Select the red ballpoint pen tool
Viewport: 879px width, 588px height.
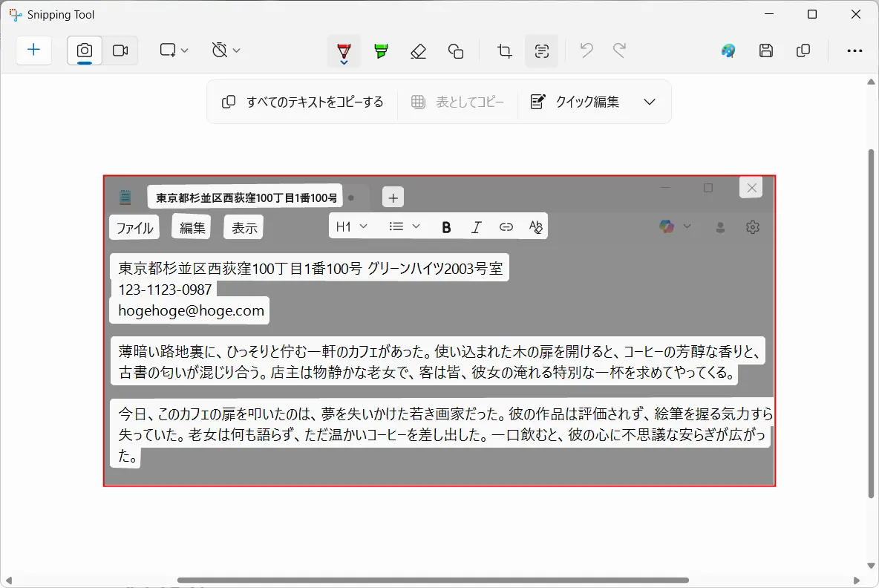(344, 51)
